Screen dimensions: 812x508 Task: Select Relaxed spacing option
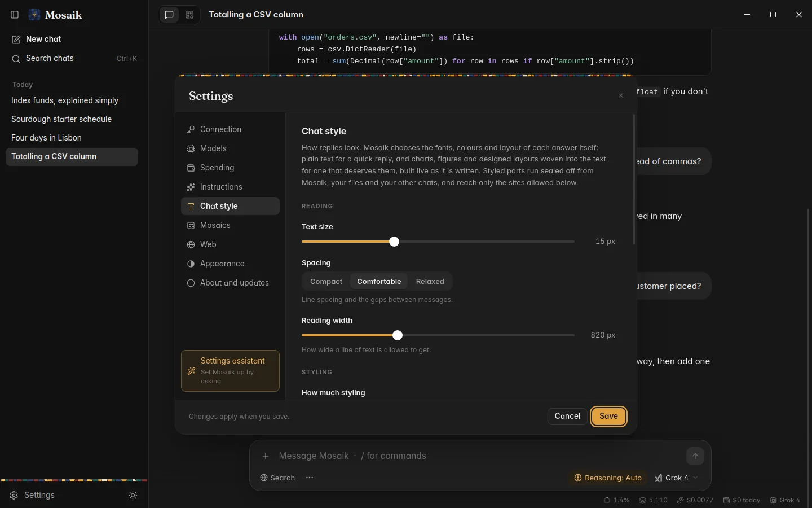point(430,281)
